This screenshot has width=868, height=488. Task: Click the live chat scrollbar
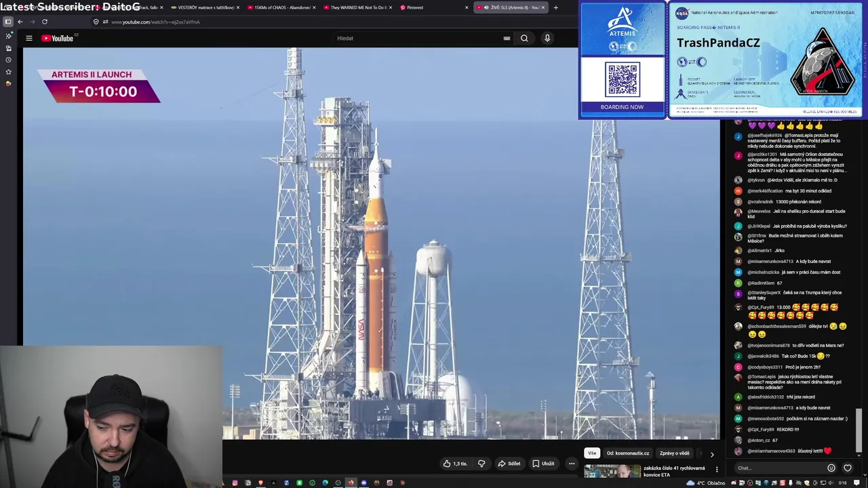859,429
